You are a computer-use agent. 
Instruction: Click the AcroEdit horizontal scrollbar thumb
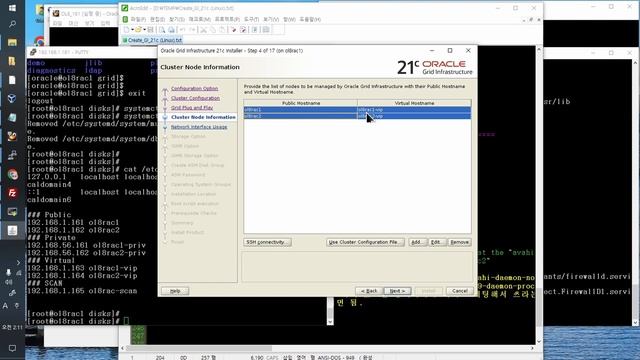[200, 348]
